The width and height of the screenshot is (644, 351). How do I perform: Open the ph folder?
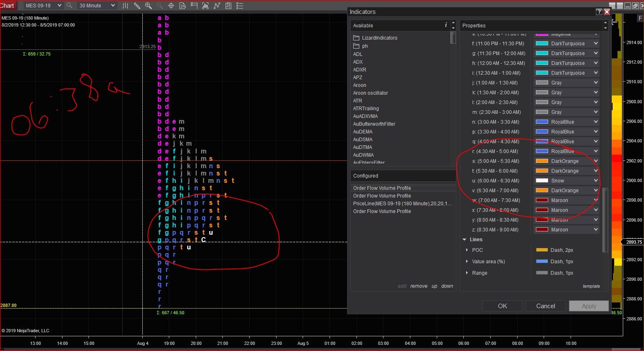pos(361,46)
